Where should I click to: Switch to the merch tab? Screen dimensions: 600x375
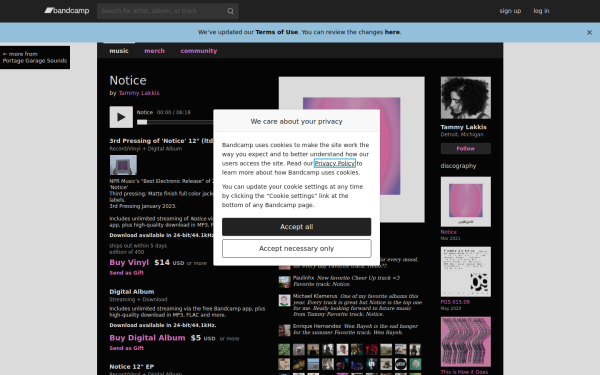point(154,51)
